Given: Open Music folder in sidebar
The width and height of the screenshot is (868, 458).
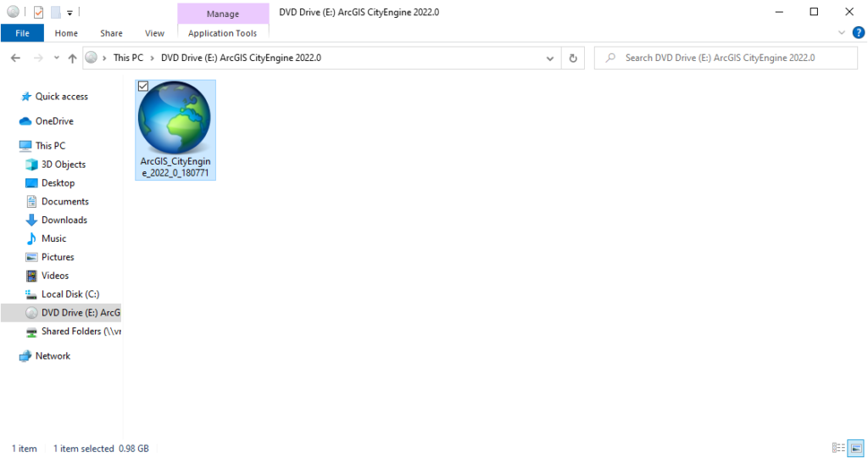Looking at the screenshot, I should 53,238.
